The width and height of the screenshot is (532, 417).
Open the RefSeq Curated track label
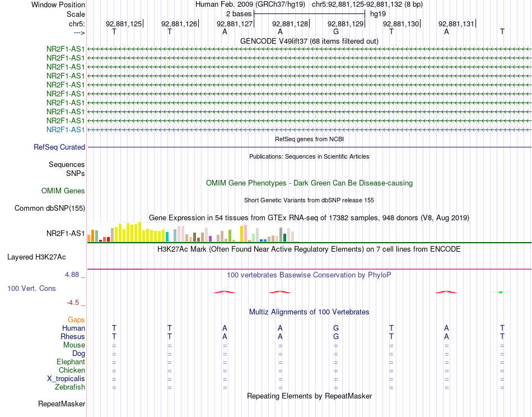(x=59, y=147)
